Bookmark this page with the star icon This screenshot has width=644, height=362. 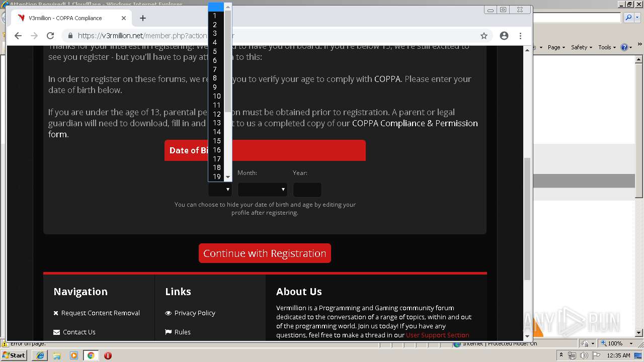click(484, 36)
